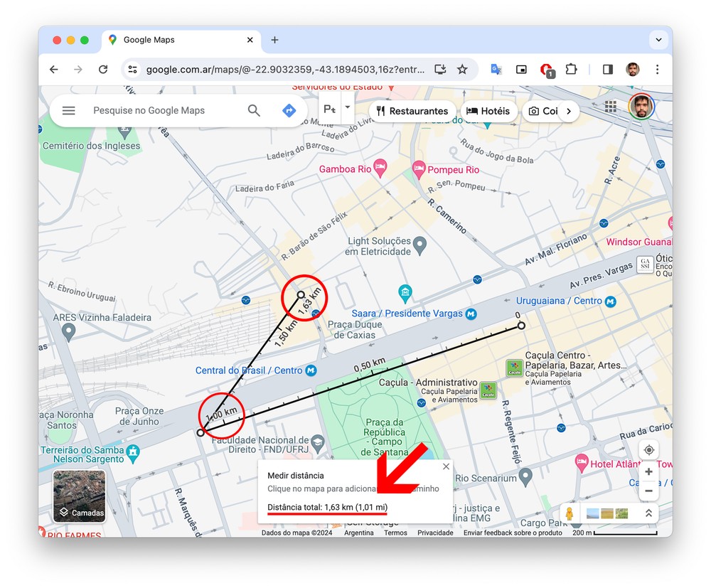
Task: Zoom in with the plus button
Action: click(x=648, y=472)
